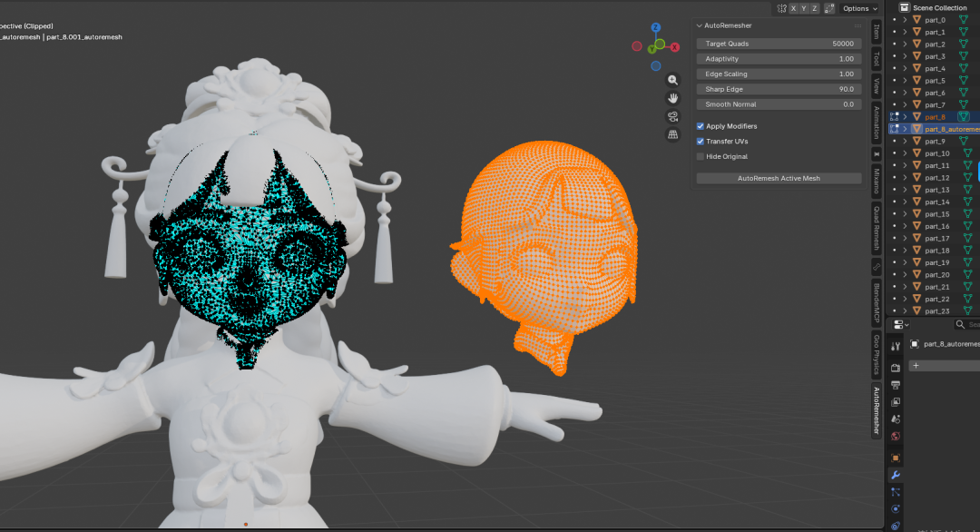The image size is (980, 532).
Task: Switch perspective/orthographic grid gizmo
Action: (x=672, y=134)
